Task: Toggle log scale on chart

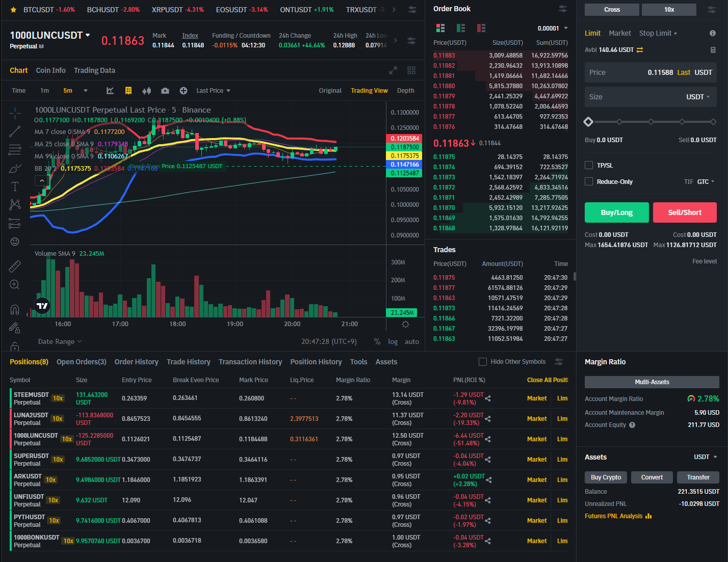Action: click(x=393, y=342)
